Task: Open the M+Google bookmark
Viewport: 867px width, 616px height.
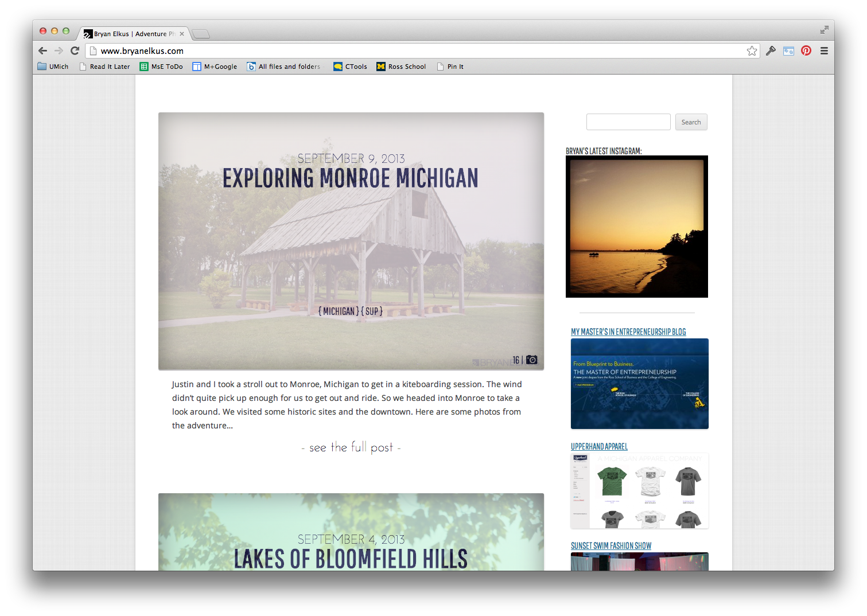Action: [x=215, y=67]
